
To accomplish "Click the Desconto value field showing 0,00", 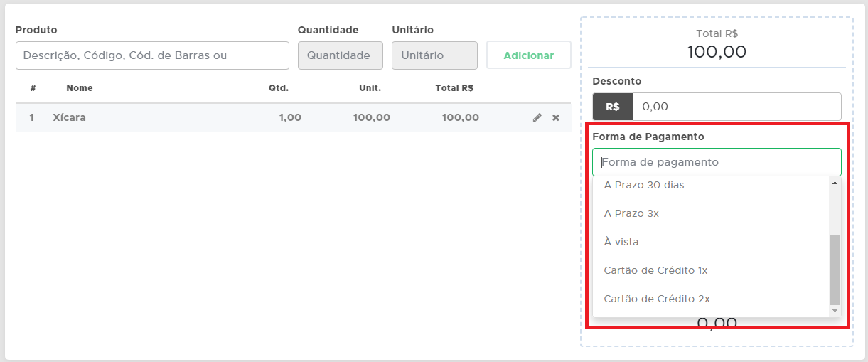I will pos(736,107).
